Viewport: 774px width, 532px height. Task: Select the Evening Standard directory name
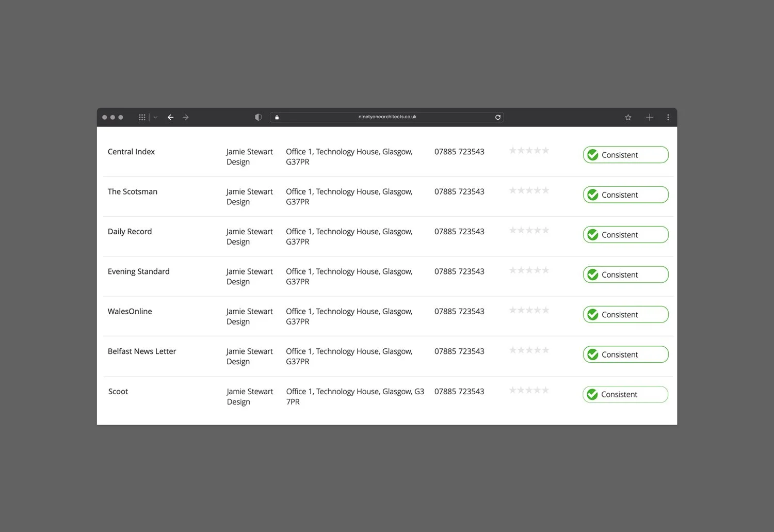coord(138,271)
